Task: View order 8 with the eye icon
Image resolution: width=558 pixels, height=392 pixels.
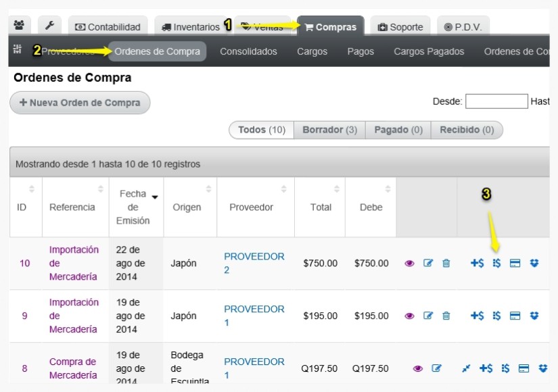Action: 418,368
